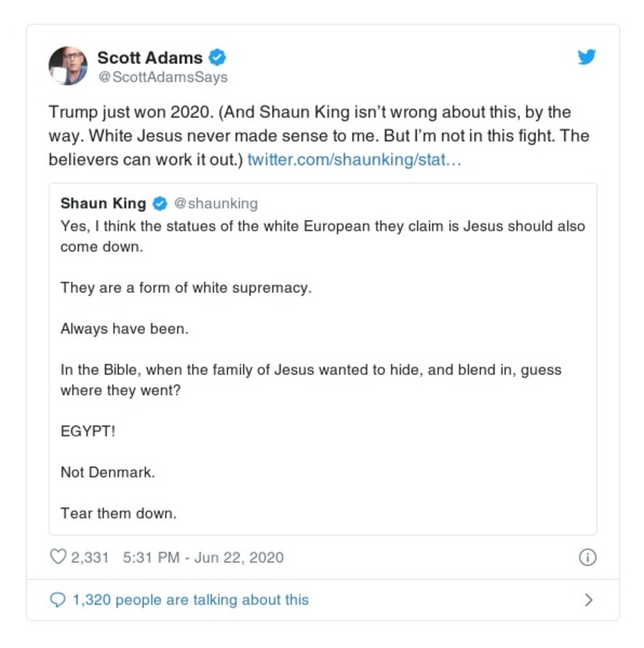
Task: Open Scott Adams's profile picture
Action: [68, 66]
